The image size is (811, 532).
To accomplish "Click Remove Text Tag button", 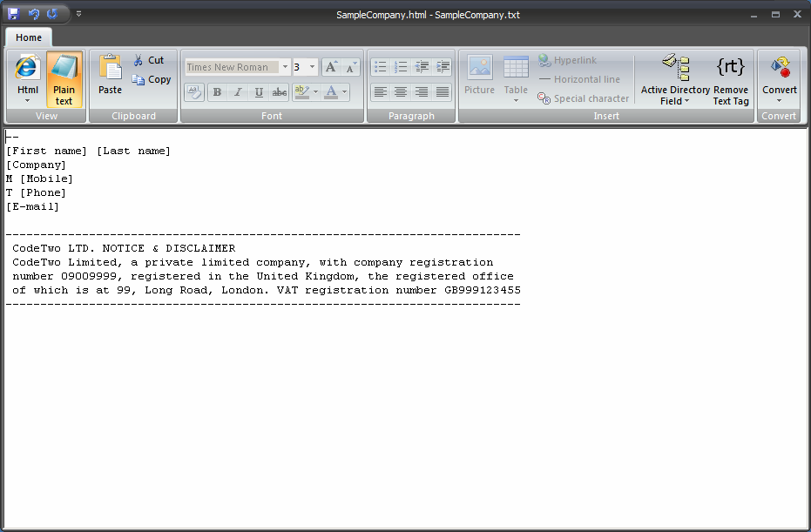I will click(731, 79).
